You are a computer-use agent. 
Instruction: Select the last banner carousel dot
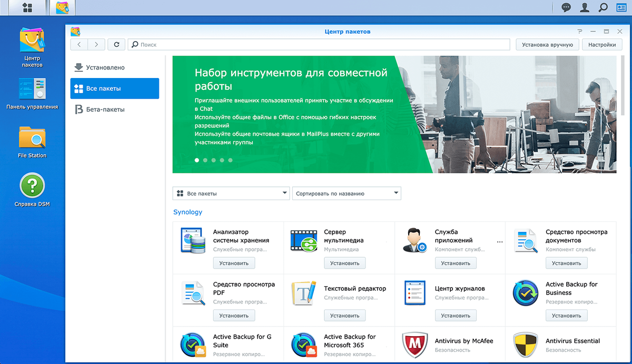click(x=230, y=160)
